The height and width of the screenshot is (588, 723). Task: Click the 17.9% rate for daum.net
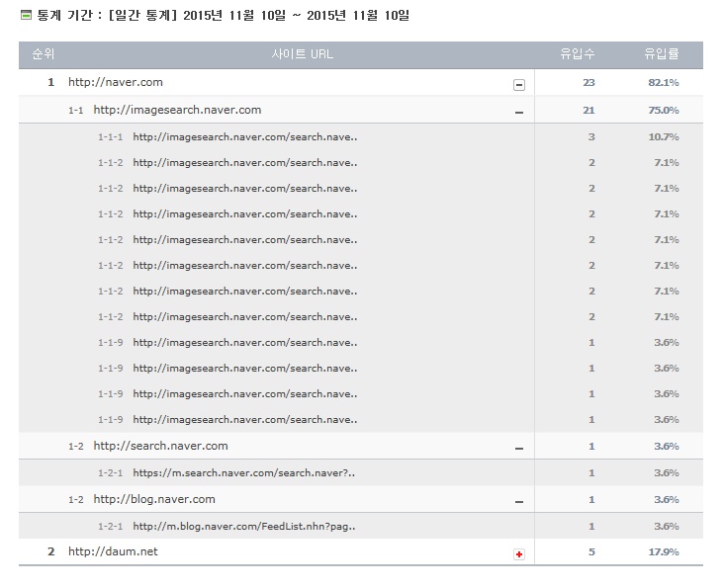tap(664, 552)
